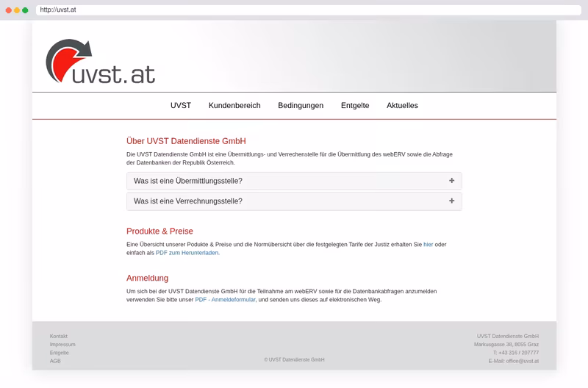Open the 'Was ist eine Übermittlungsstelle?' accordion panel

tap(294, 181)
